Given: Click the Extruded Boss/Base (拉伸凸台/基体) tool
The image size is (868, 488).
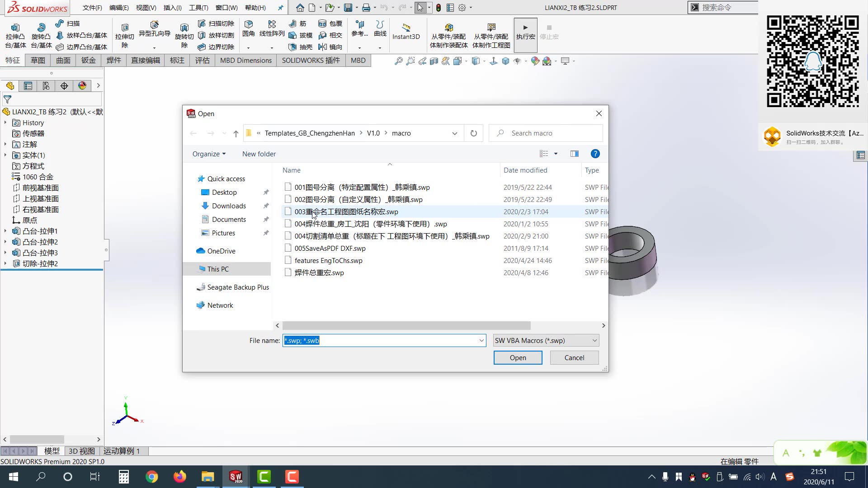Looking at the screenshot, I should tap(15, 35).
